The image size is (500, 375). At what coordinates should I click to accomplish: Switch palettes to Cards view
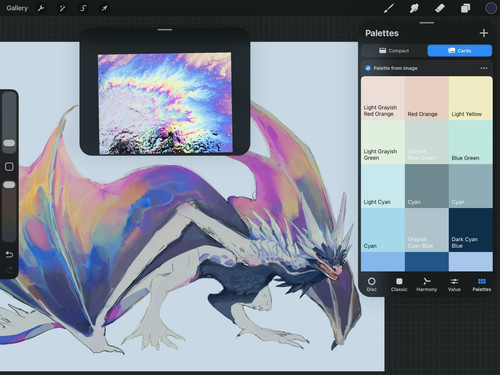click(460, 51)
